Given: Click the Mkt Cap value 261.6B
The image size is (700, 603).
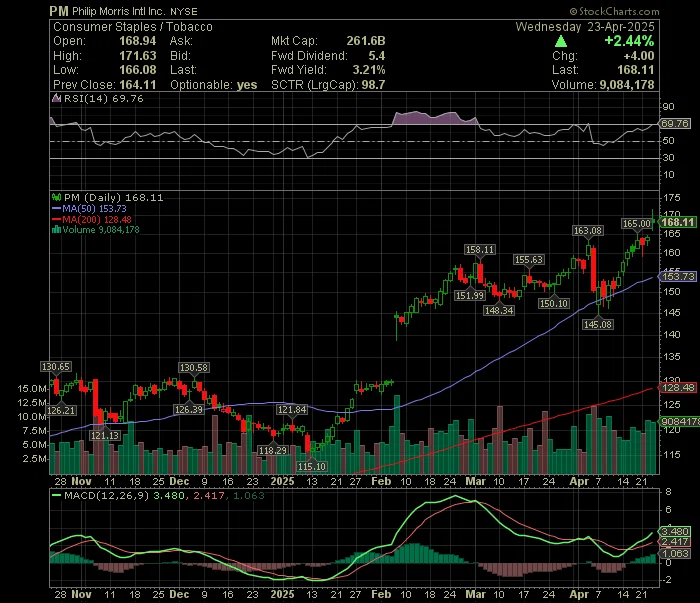Looking at the screenshot, I should [x=366, y=41].
